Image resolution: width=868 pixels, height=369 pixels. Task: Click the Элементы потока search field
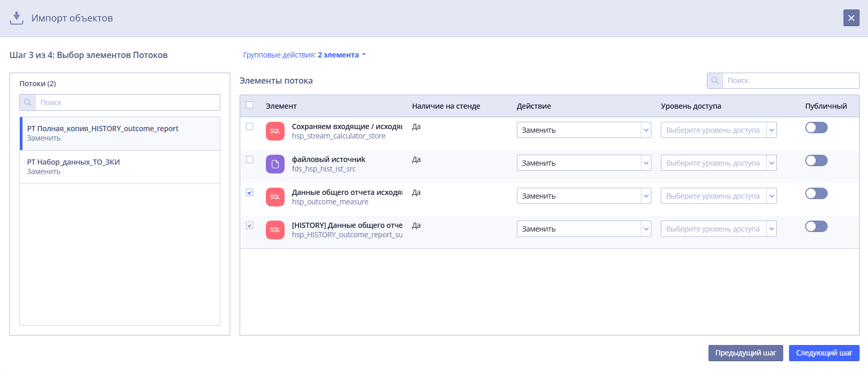(791, 80)
